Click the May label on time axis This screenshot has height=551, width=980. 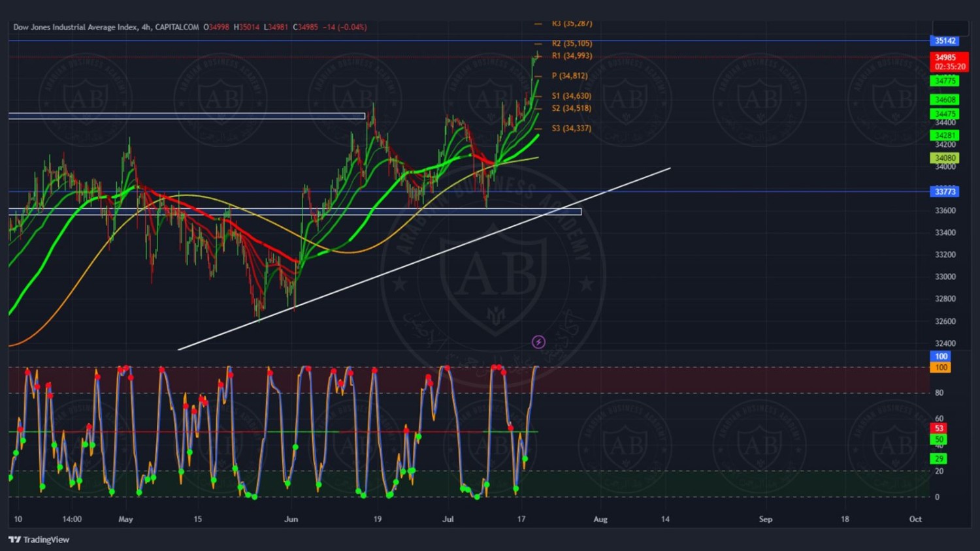(x=125, y=520)
